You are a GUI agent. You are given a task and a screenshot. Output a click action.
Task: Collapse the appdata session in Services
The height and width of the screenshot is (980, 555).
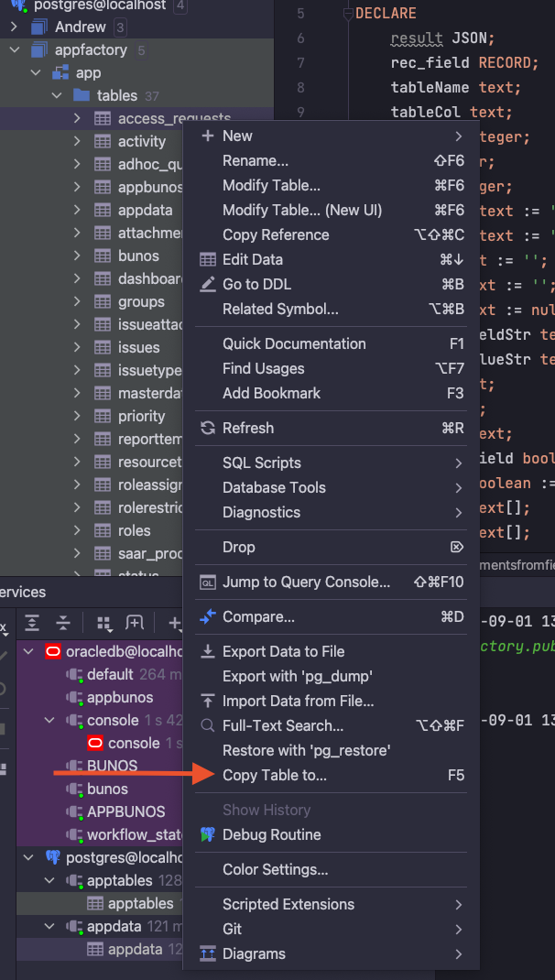tap(49, 926)
